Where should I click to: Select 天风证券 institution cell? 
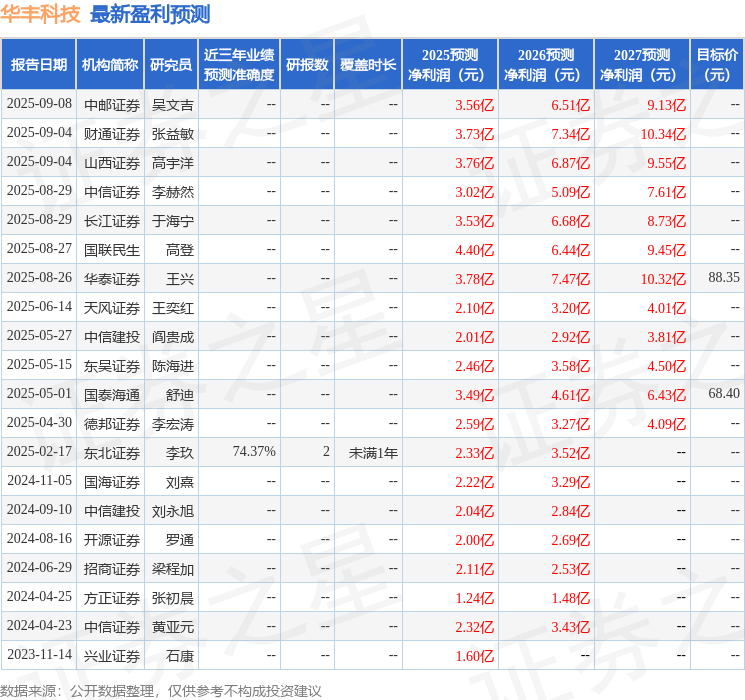(x=112, y=308)
